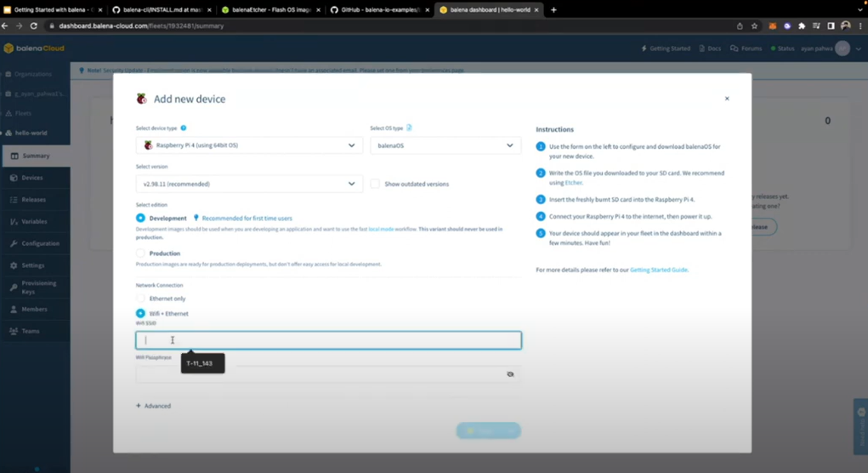
Task: Click the user avatar in top bar
Action: tap(842, 48)
